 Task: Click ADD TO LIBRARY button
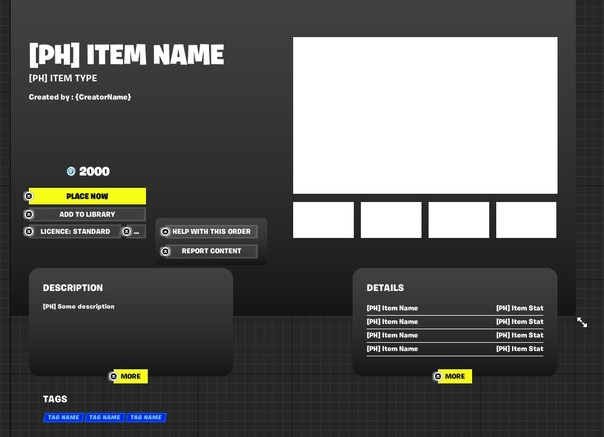(x=87, y=214)
